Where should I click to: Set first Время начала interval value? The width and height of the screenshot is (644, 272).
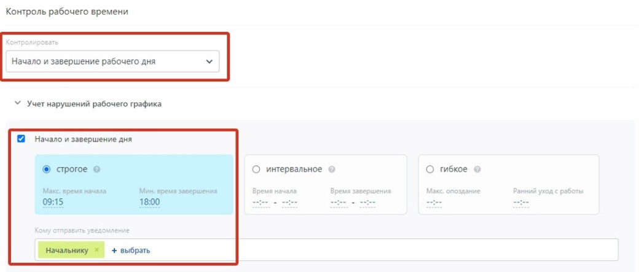[x=260, y=202]
